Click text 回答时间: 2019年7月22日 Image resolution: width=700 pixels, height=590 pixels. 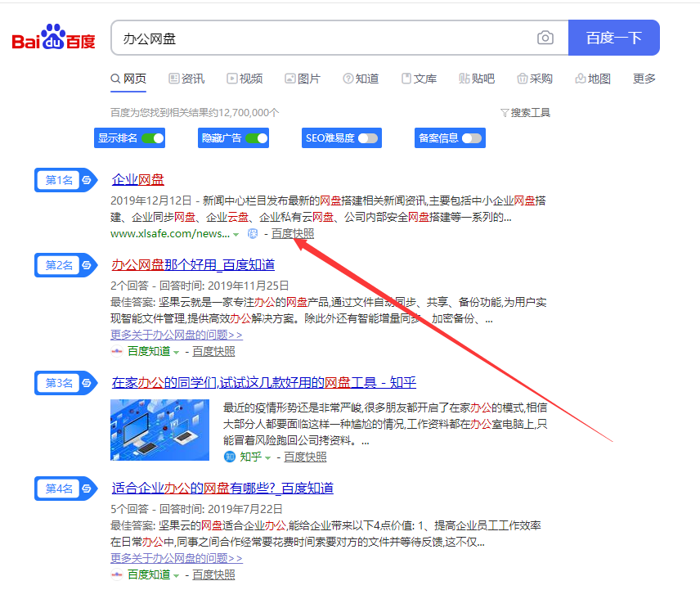(221, 509)
